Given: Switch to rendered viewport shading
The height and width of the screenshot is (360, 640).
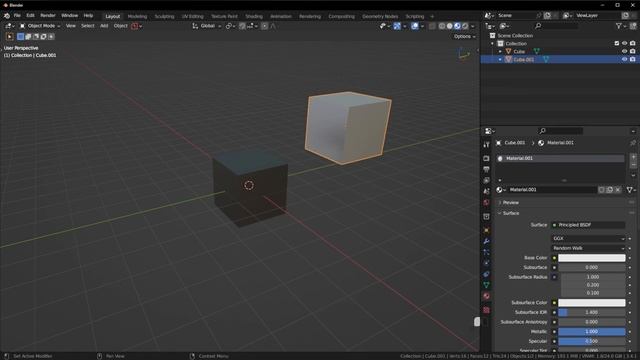Looking at the screenshot, I should [465, 26].
